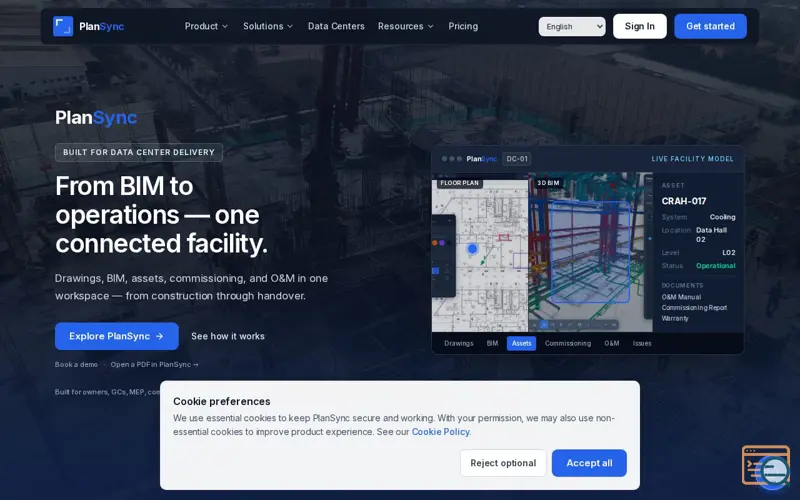Click the hero headline From BIM to operations
Viewport: 800px width, 500px height.
161,215
